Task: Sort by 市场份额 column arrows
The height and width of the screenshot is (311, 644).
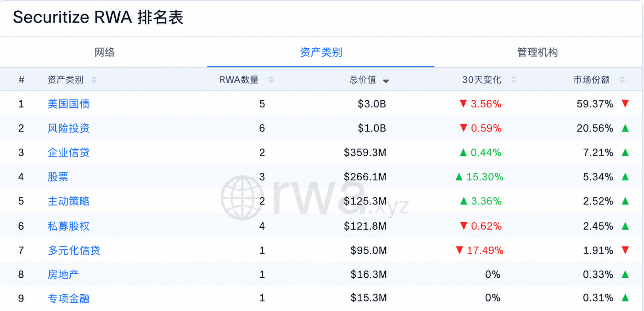Action: (x=622, y=80)
